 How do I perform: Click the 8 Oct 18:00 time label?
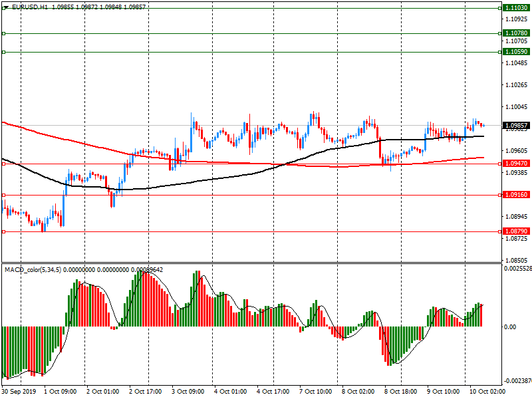(x=401, y=392)
